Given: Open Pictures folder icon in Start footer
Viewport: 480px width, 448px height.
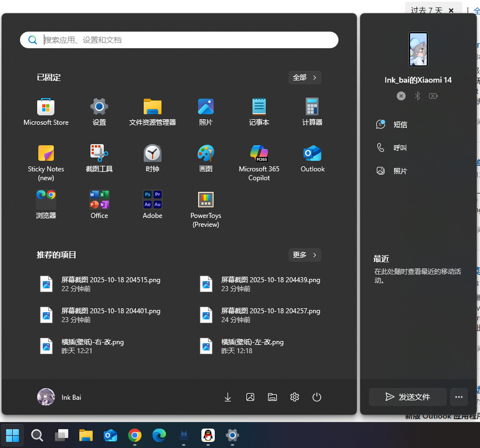Looking at the screenshot, I should coord(250,397).
